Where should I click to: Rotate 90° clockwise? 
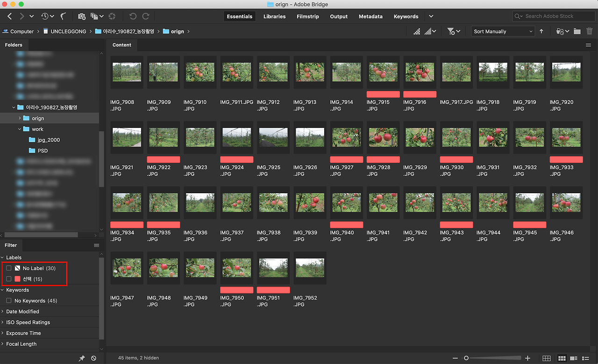pos(146,16)
